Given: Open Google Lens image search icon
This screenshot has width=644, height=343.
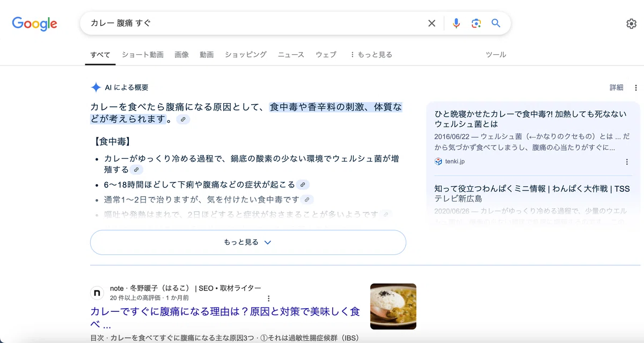Looking at the screenshot, I should pos(476,23).
